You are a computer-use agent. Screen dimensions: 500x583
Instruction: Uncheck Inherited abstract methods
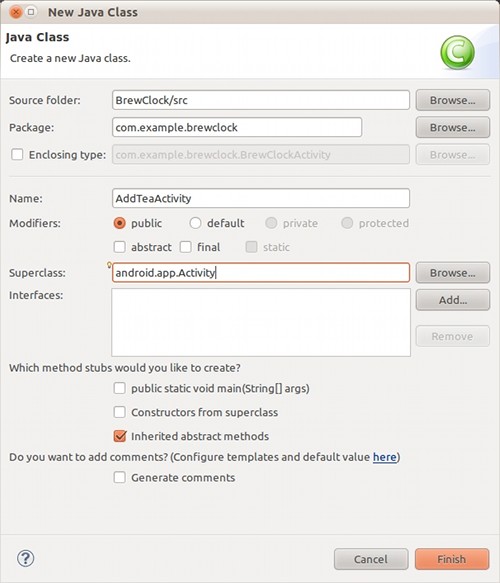point(120,436)
